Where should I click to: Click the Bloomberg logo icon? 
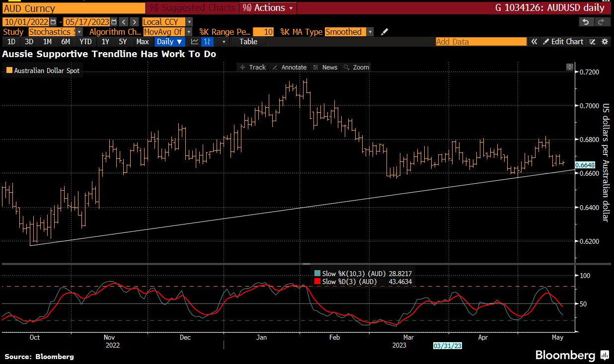(x=605, y=355)
